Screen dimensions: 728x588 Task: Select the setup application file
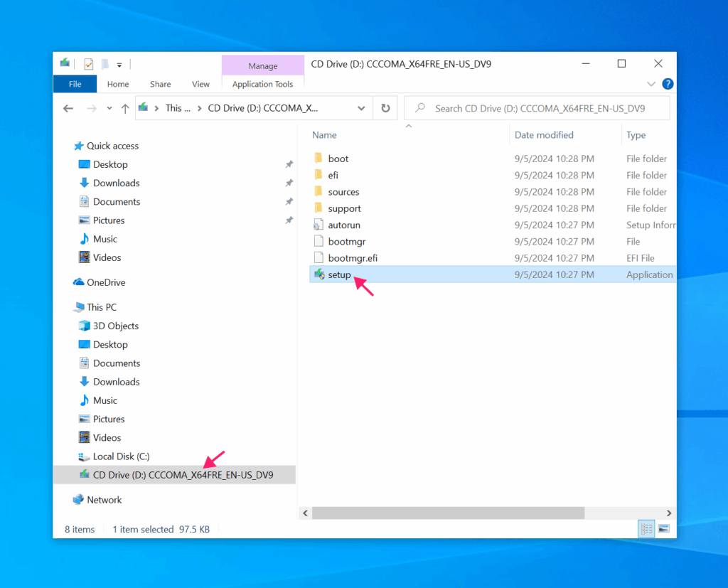tap(339, 275)
